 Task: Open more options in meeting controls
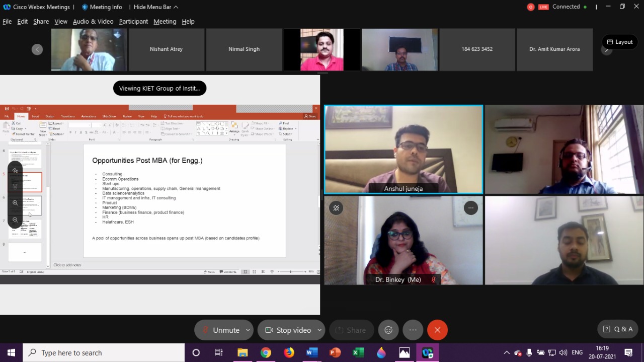pyautogui.click(x=413, y=330)
